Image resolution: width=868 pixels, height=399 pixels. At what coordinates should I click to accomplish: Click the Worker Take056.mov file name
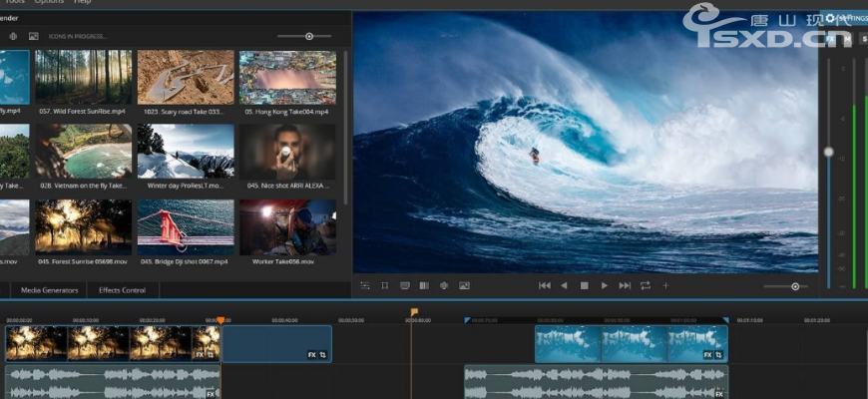[x=283, y=261]
